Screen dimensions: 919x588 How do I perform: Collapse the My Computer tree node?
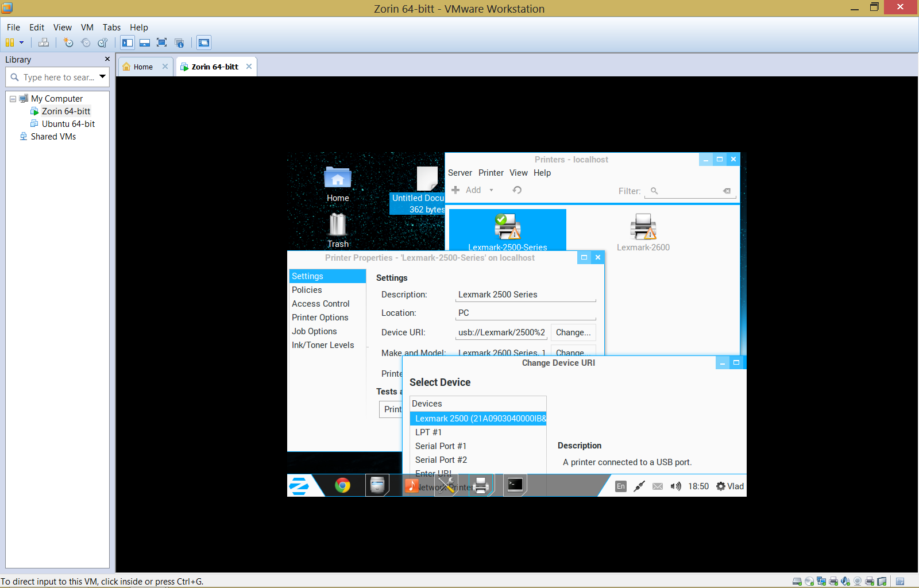coord(13,99)
